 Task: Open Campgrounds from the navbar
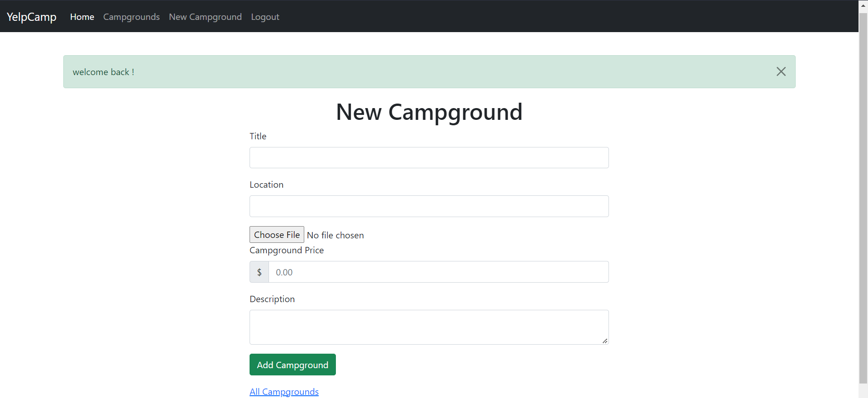coord(132,17)
